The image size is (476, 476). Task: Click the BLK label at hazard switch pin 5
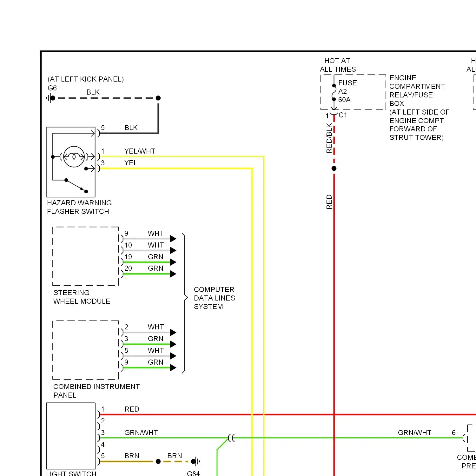point(131,128)
